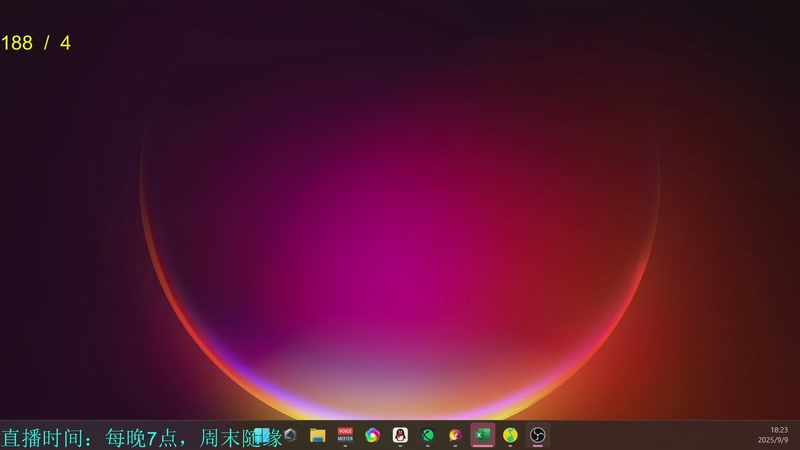Screen dimensions: 800x450
Task: Open File Explorer from the taskbar
Action: click(317, 435)
